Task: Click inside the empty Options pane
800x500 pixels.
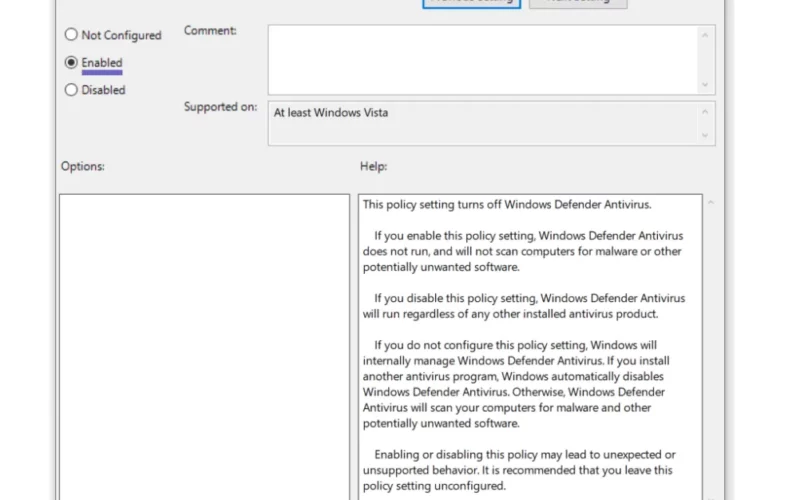Action: (204, 347)
